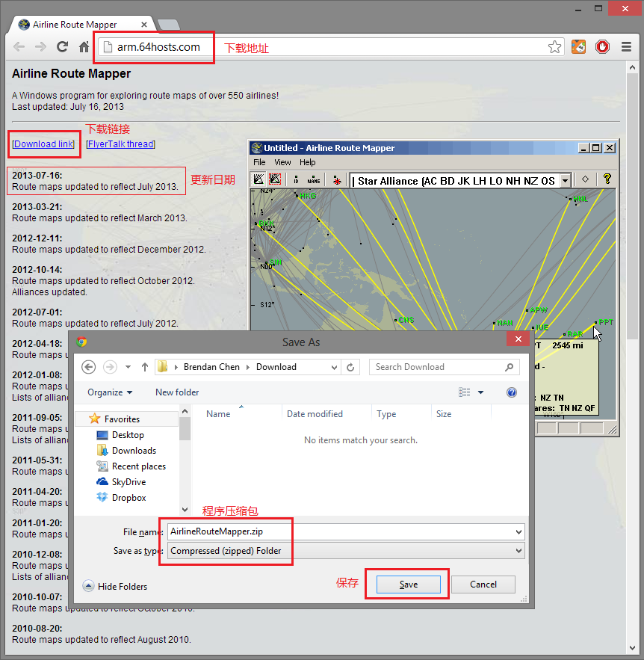Open the View menu in Airline Route Mapper image
The width and height of the screenshot is (644, 660).
click(282, 162)
